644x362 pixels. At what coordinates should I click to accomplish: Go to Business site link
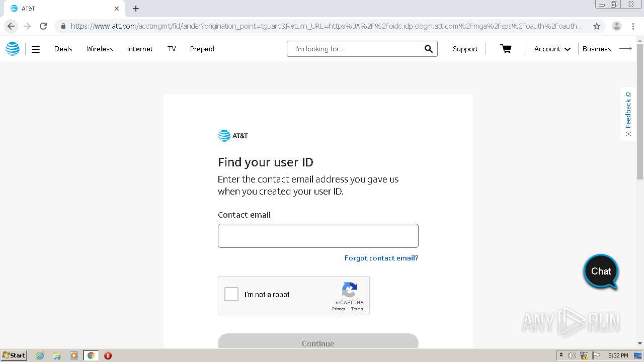pyautogui.click(x=597, y=49)
